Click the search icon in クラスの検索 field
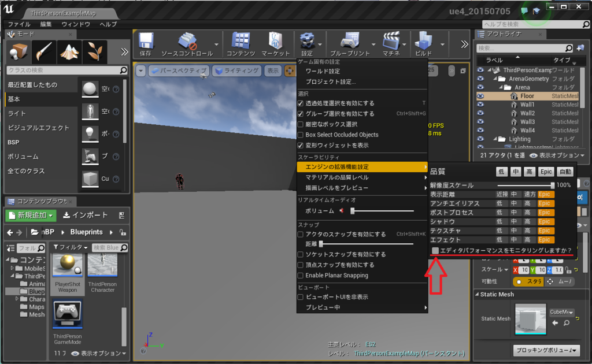 pyautogui.click(x=123, y=70)
